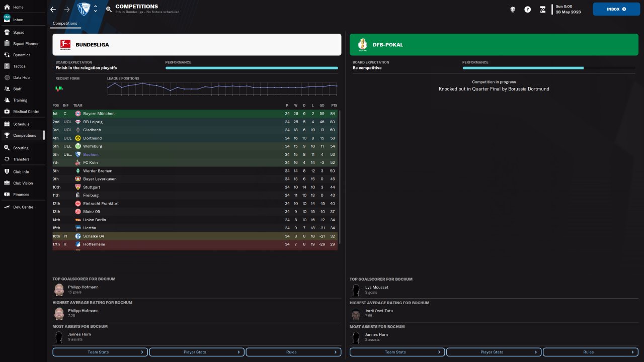Click the recent form indicator bars
Image resolution: width=644 pixels, height=362 pixels.
click(59, 88)
